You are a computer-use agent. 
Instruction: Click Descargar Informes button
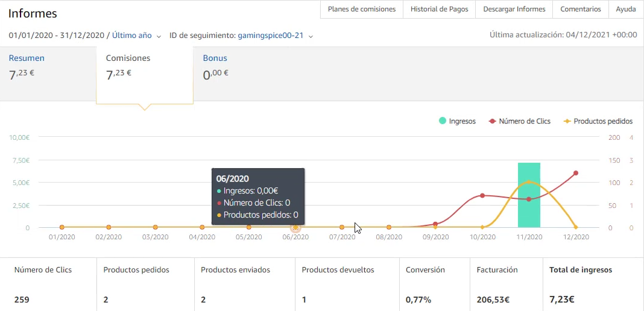(514, 9)
